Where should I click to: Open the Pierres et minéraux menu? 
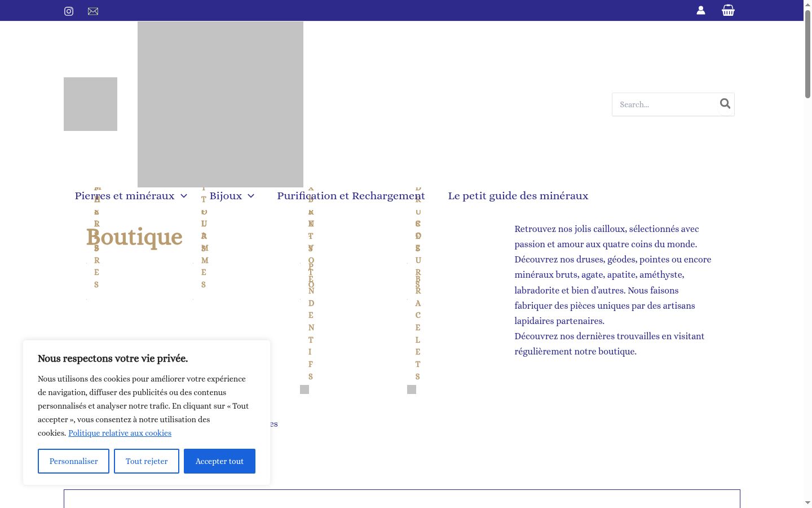point(125,196)
